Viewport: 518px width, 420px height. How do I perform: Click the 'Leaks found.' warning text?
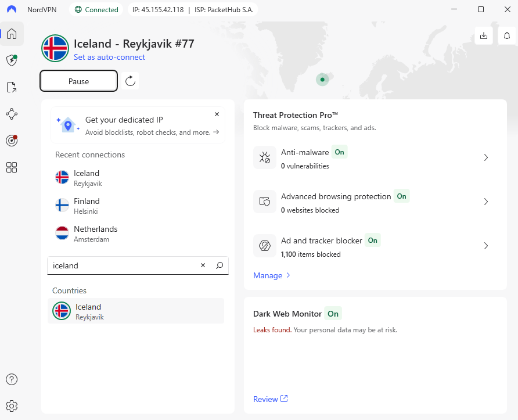(x=272, y=330)
